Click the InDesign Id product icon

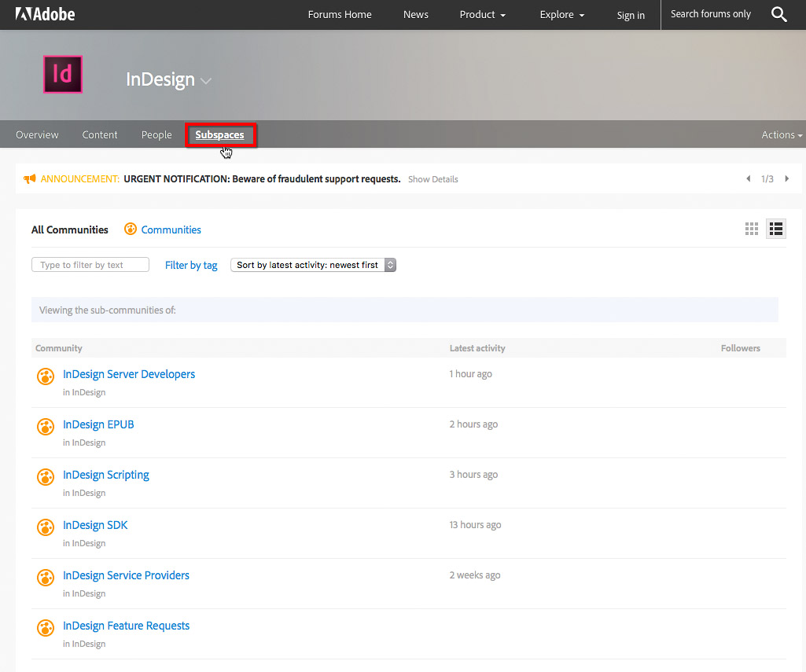point(63,75)
